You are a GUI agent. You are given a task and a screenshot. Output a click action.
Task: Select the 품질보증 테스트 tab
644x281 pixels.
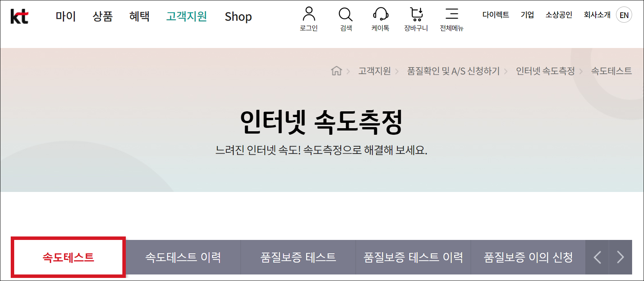pos(298,257)
